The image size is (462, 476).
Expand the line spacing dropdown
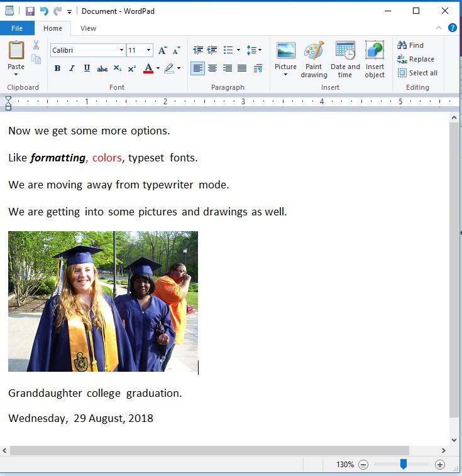point(254,50)
